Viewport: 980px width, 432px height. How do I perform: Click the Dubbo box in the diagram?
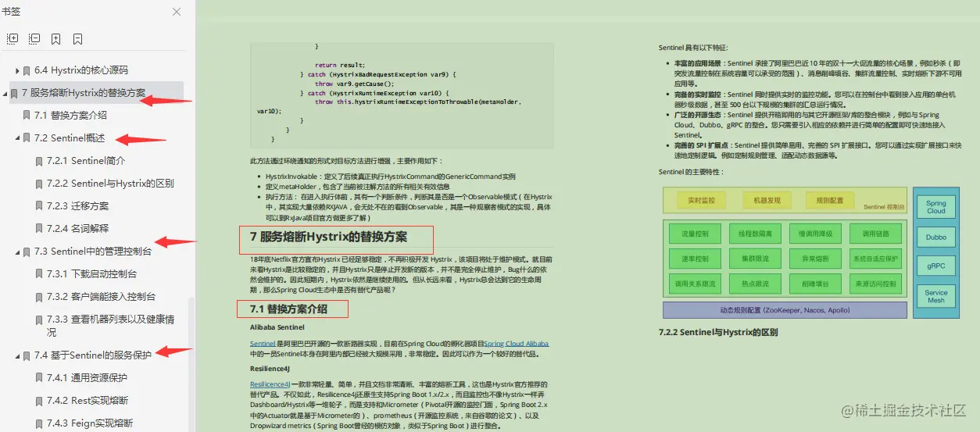point(935,237)
